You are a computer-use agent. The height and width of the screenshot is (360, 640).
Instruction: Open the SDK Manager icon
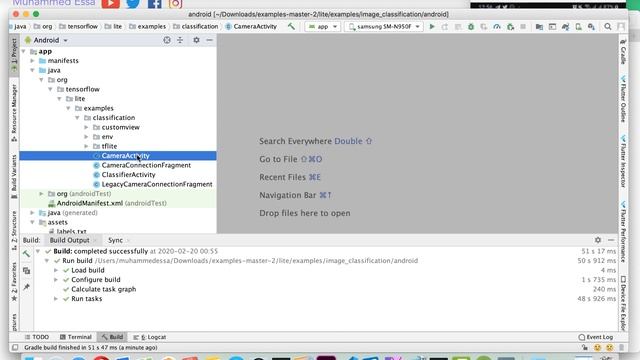point(591,27)
